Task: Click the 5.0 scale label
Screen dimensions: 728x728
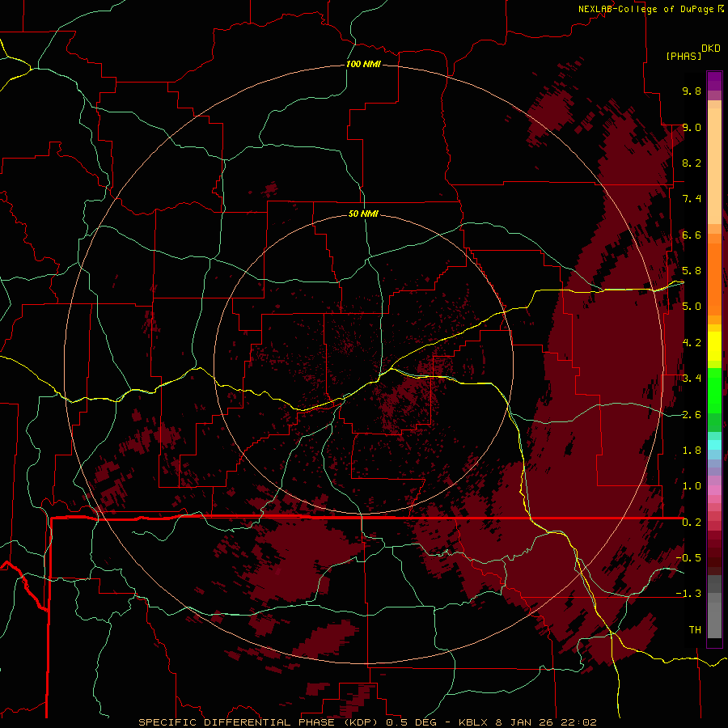Action: (692, 307)
